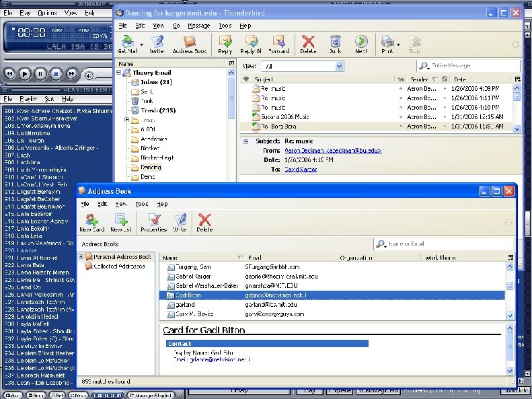Select Eurofolk 2006 Music message

click(x=376, y=116)
